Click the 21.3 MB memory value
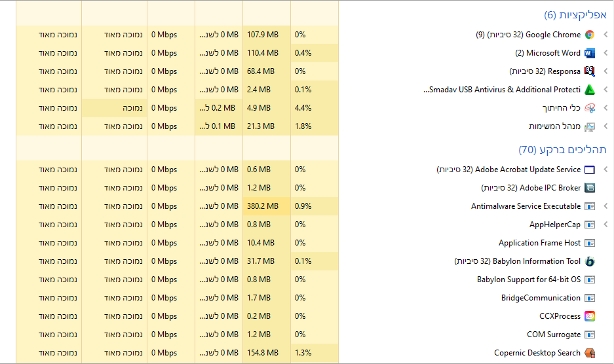Viewport: 614px width, 364px height. click(x=261, y=126)
